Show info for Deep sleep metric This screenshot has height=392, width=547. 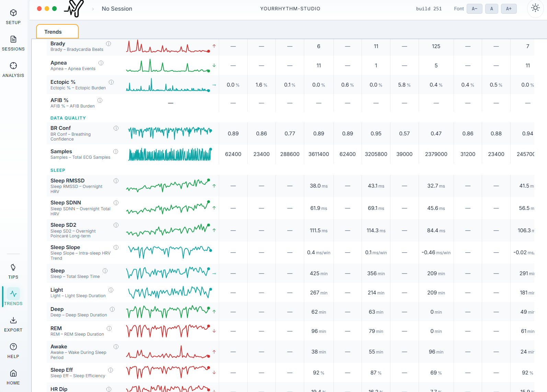pos(112,309)
